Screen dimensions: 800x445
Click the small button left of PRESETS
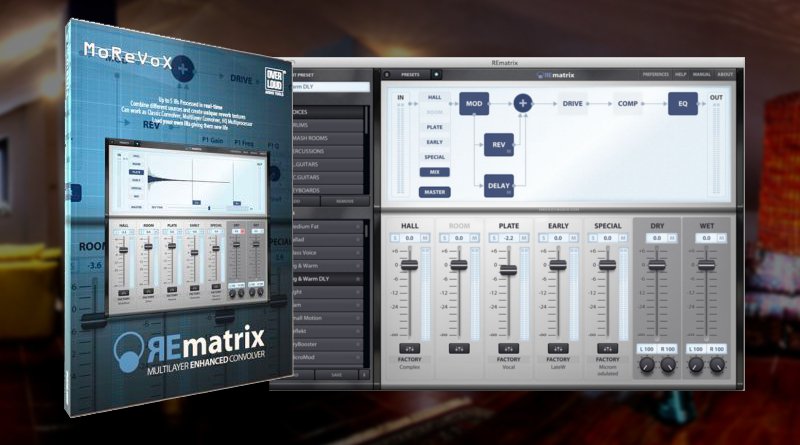click(387, 75)
